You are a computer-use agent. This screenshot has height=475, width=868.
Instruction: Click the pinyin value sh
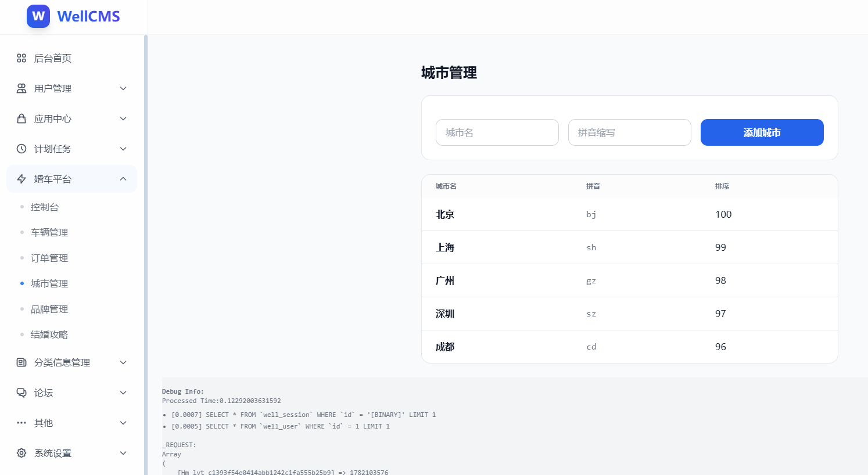click(591, 247)
